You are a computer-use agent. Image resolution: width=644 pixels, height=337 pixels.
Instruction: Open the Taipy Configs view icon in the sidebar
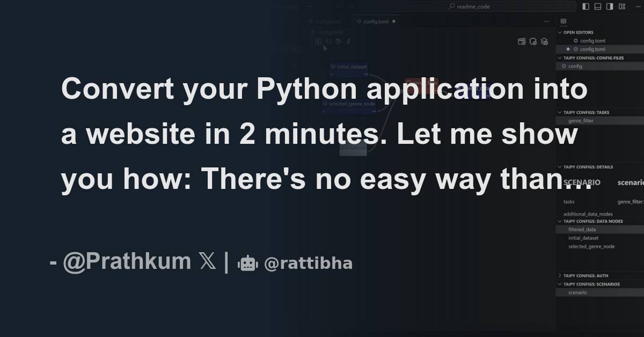coord(563,20)
